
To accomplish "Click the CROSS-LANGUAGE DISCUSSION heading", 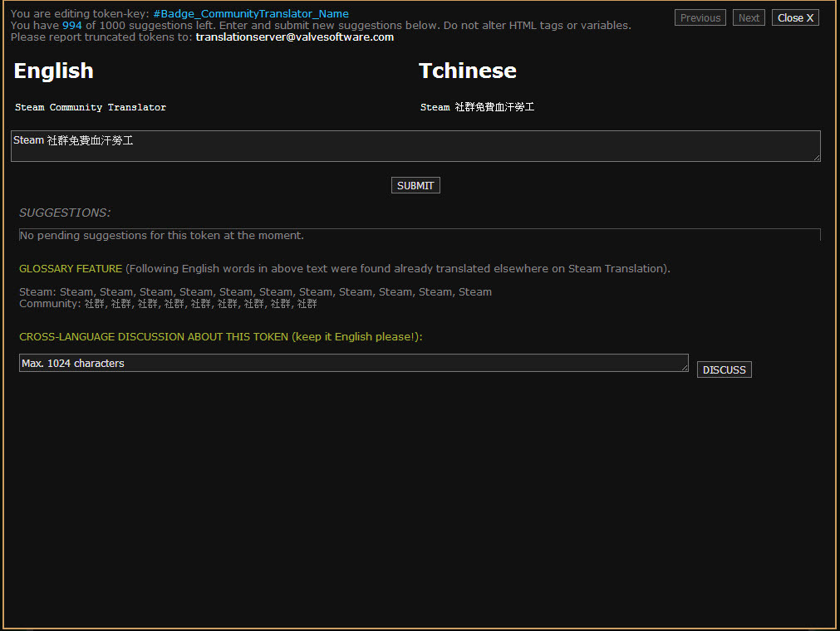I will click(x=221, y=336).
